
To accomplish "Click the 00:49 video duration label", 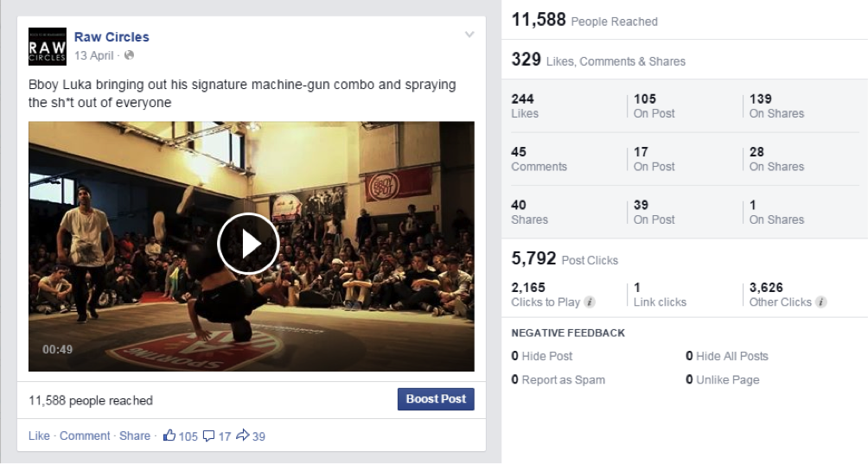I will pyautogui.click(x=57, y=350).
